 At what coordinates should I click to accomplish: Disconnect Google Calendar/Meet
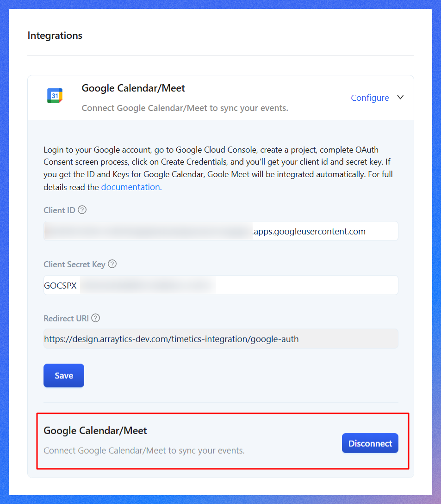(370, 443)
